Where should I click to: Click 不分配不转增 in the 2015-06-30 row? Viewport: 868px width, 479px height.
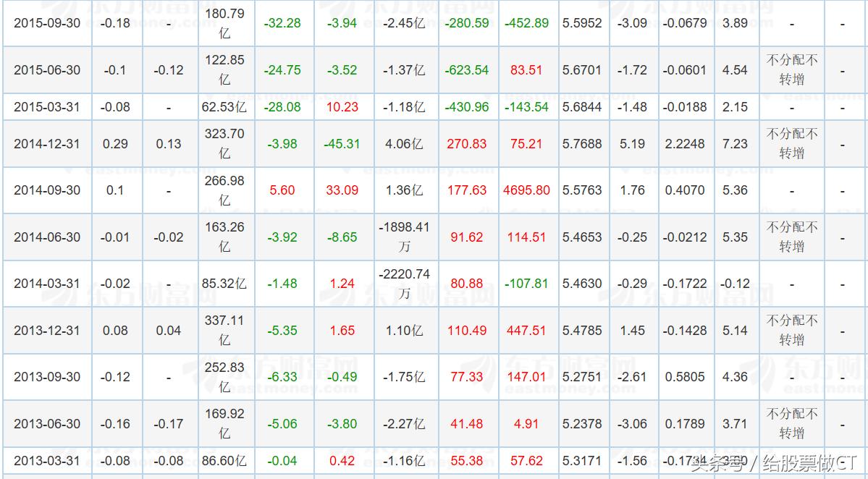[791, 70]
